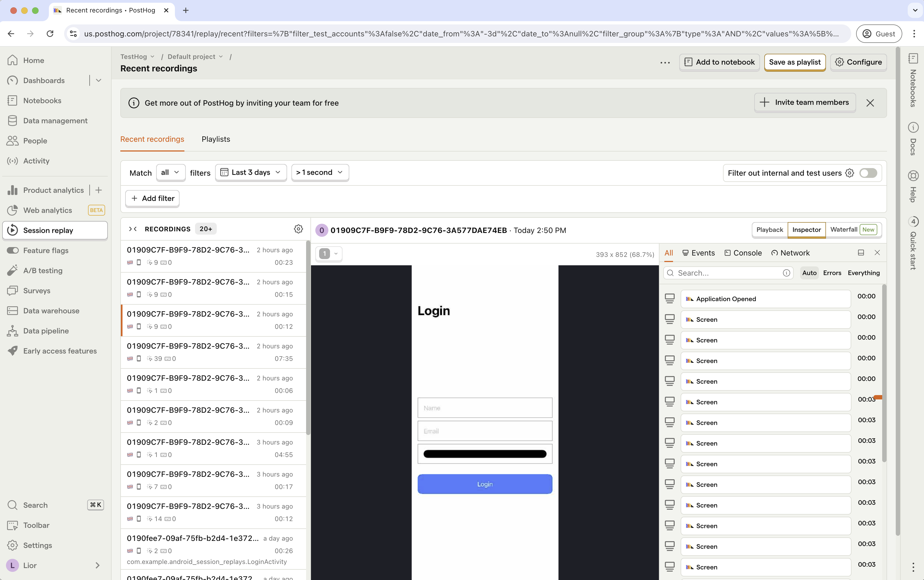The image size is (924, 580).
Task: Collapse the recordings list panel
Action: 133,229
